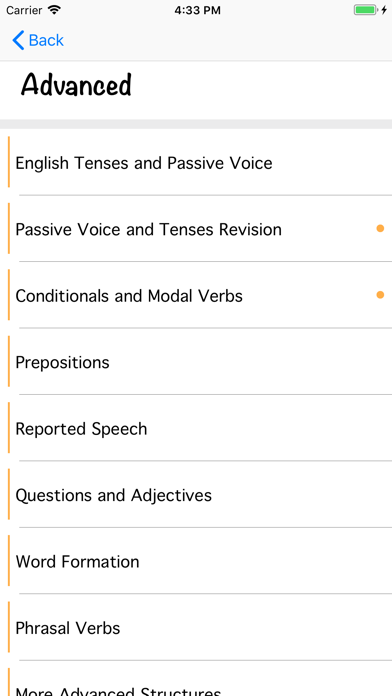Screen dimensions: 392x696
Task: Tap the 4:33 PM clock
Action: click(x=197, y=10)
